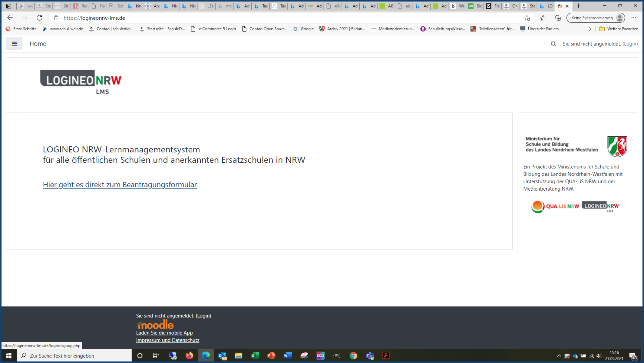Click the Windows Start button
This screenshot has height=363, width=644.
coord(9,355)
